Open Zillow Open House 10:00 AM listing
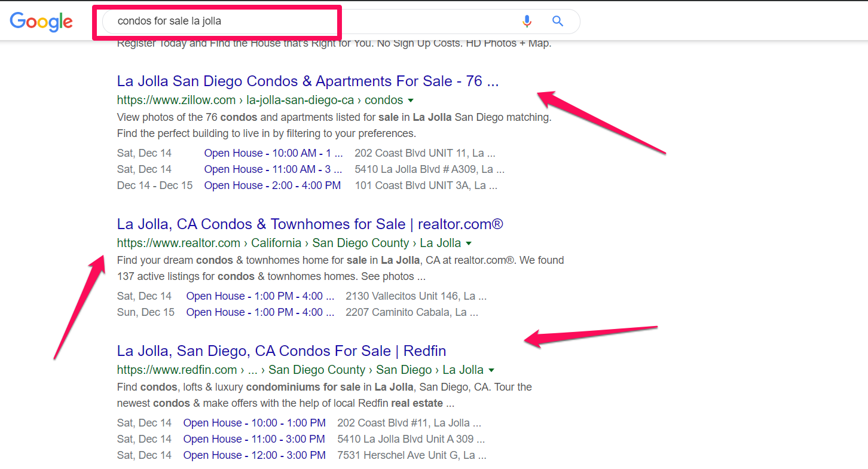This screenshot has height=469, width=868. point(274,153)
